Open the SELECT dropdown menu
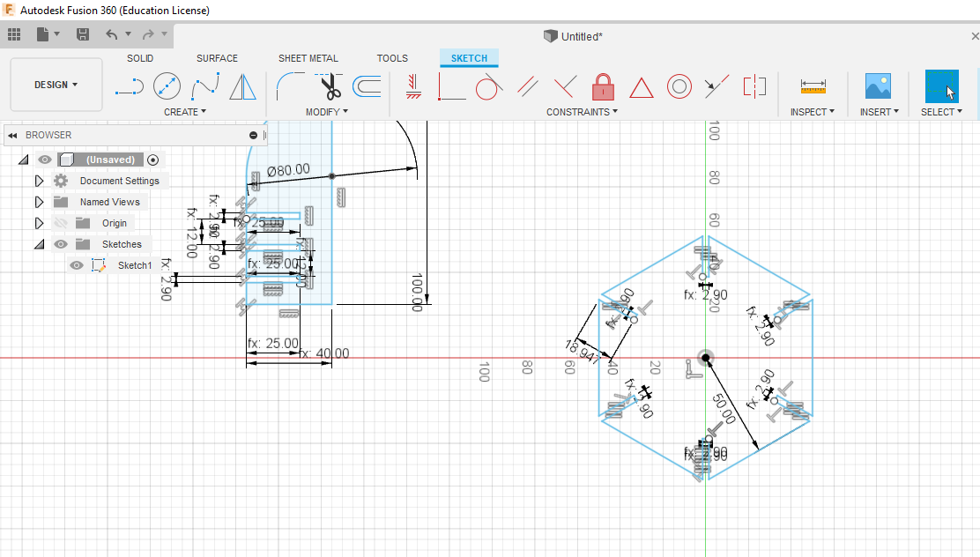The height and width of the screenshot is (557, 980). (941, 112)
